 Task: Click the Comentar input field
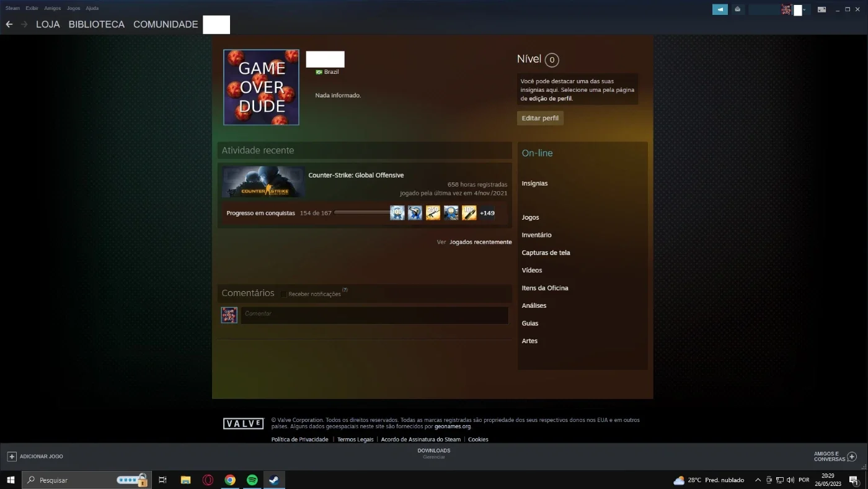point(374,315)
